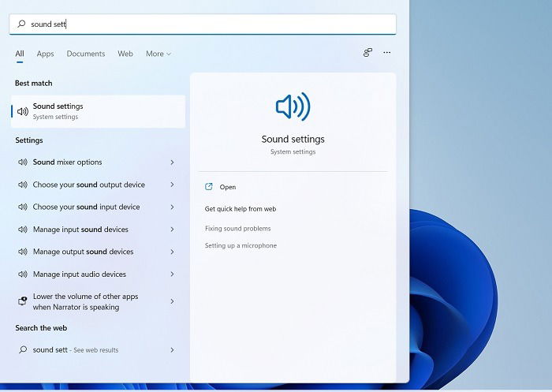Switch to the Documents tab
The height and width of the screenshot is (392, 552).
point(86,54)
